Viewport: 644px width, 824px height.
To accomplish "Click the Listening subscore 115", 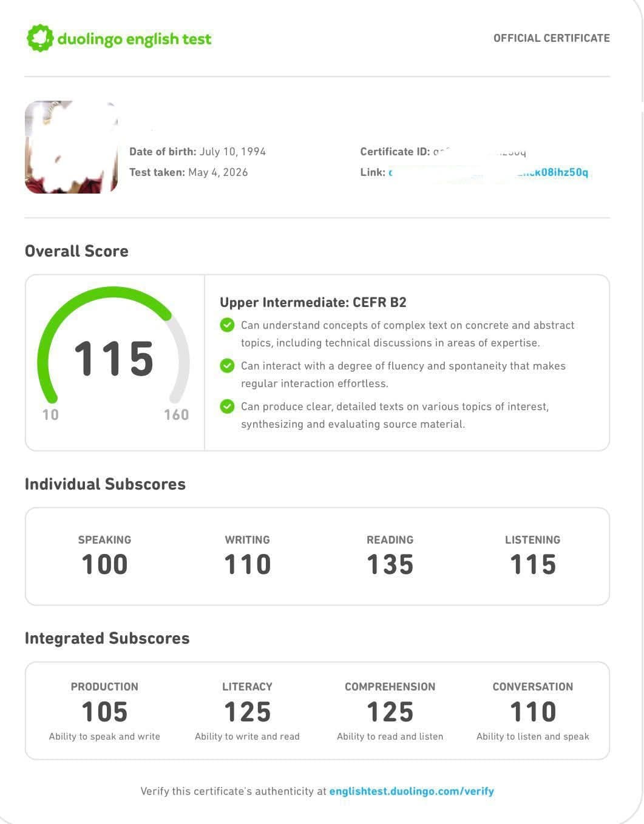I will point(533,564).
